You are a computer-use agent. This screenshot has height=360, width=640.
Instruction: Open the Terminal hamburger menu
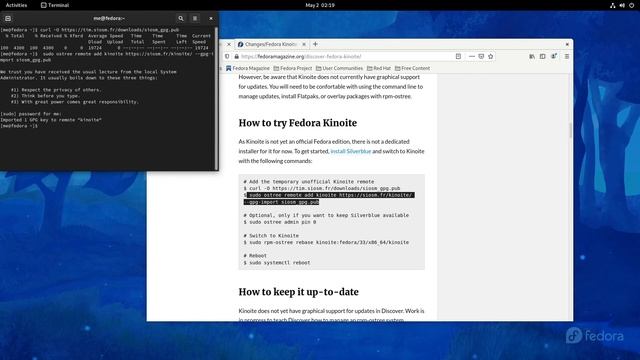tap(195, 18)
